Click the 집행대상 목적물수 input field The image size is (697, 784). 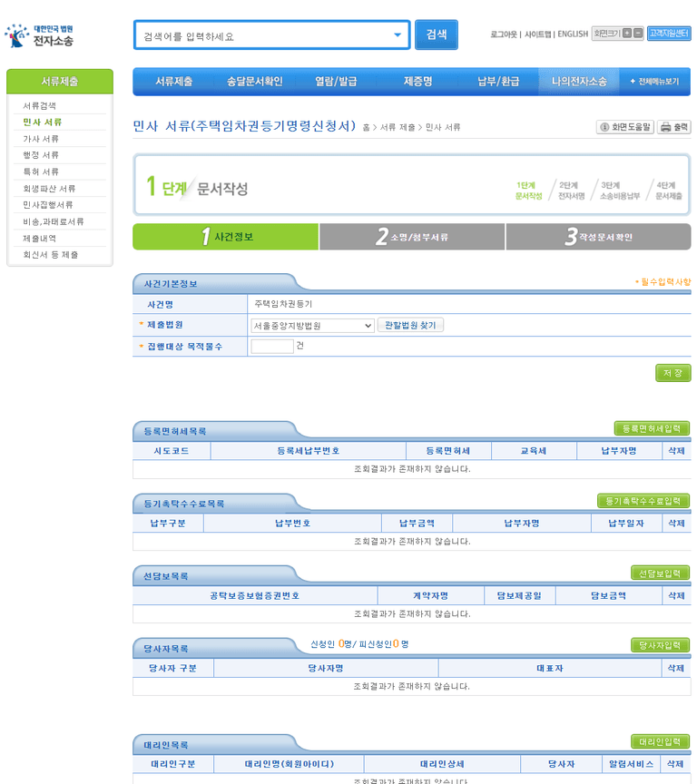pyautogui.click(x=272, y=347)
